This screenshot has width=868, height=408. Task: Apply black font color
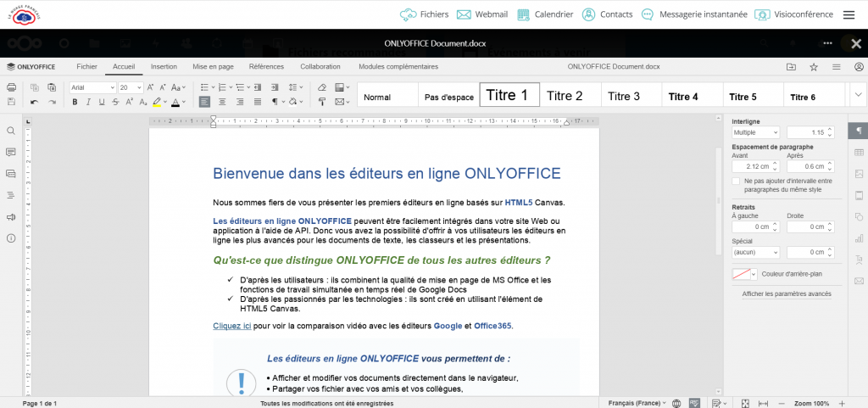coord(175,102)
